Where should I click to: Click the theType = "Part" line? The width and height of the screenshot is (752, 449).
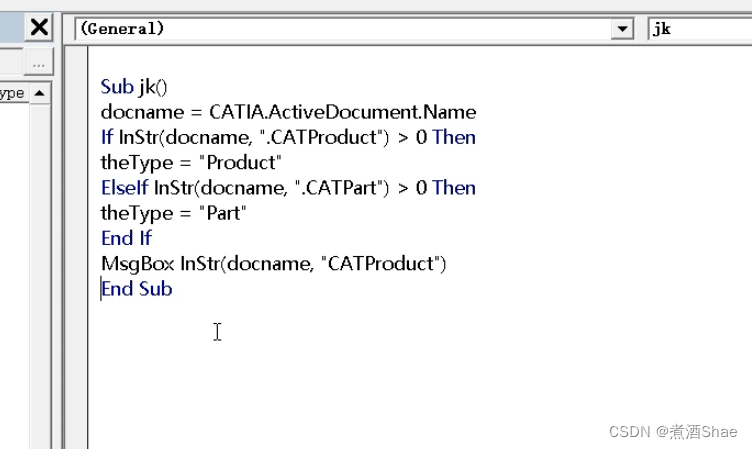(174, 212)
